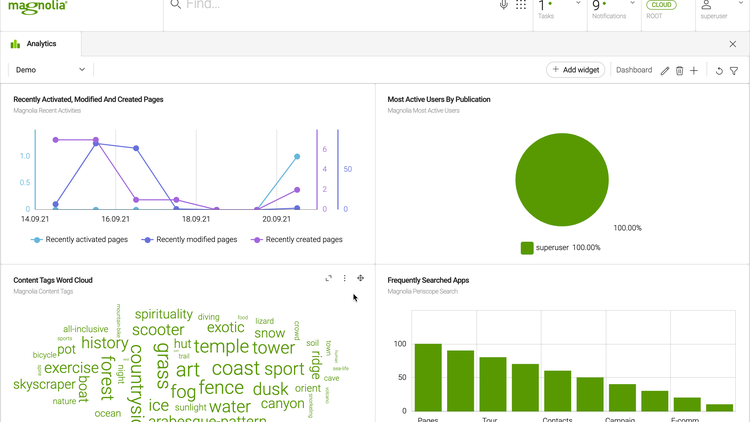The width and height of the screenshot is (750, 422).
Task: Click the tallest bar in Frequently Searched Apps
Action: 428,377
